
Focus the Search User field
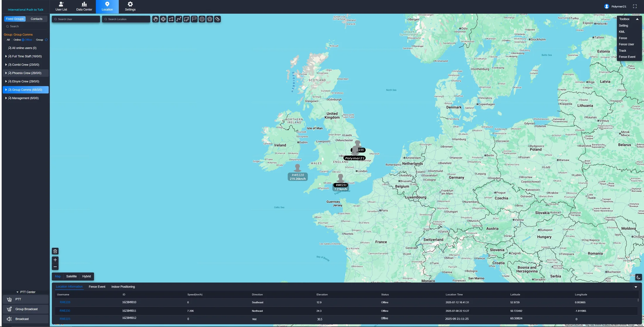[76, 19]
